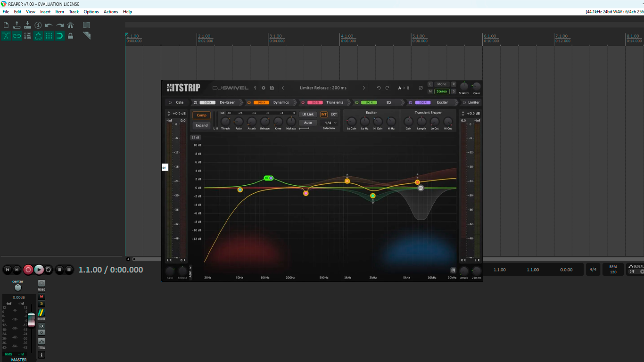Toggle envelope points move with items icon

(38, 36)
